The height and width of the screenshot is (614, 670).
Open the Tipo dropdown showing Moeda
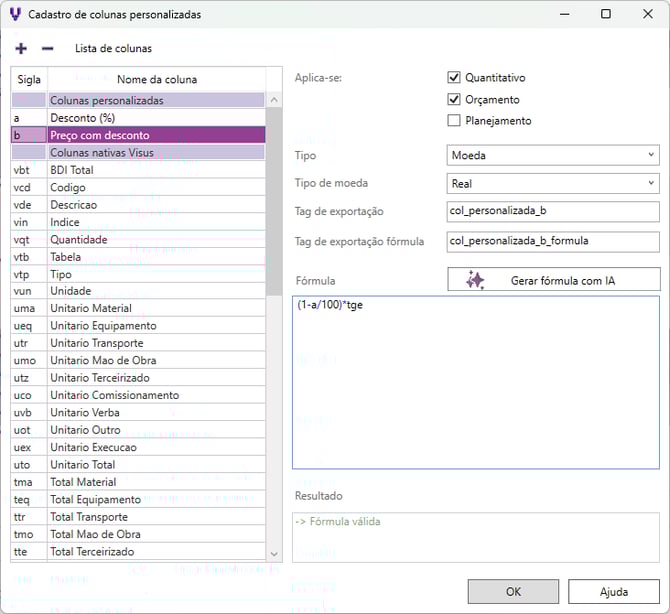[553, 155]
